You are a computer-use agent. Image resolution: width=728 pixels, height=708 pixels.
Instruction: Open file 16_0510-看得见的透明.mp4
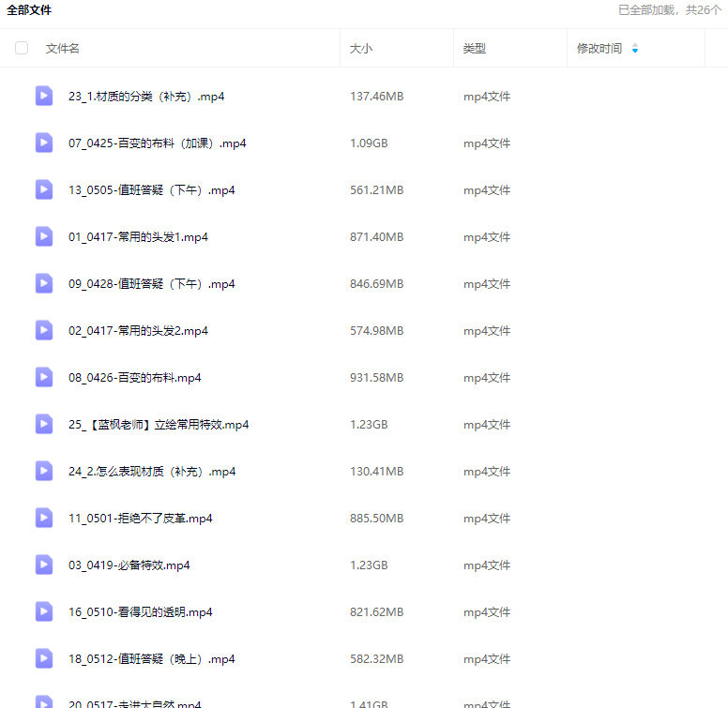coord(141,612)
